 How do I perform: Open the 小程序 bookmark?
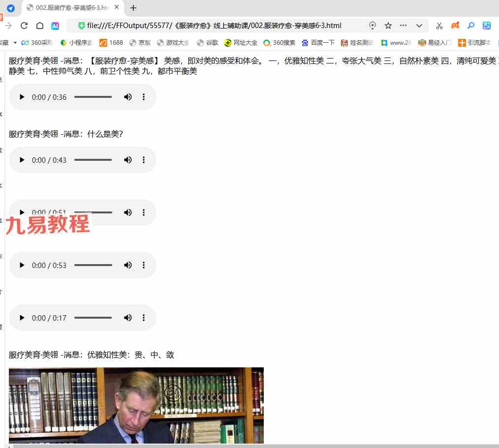76,43
